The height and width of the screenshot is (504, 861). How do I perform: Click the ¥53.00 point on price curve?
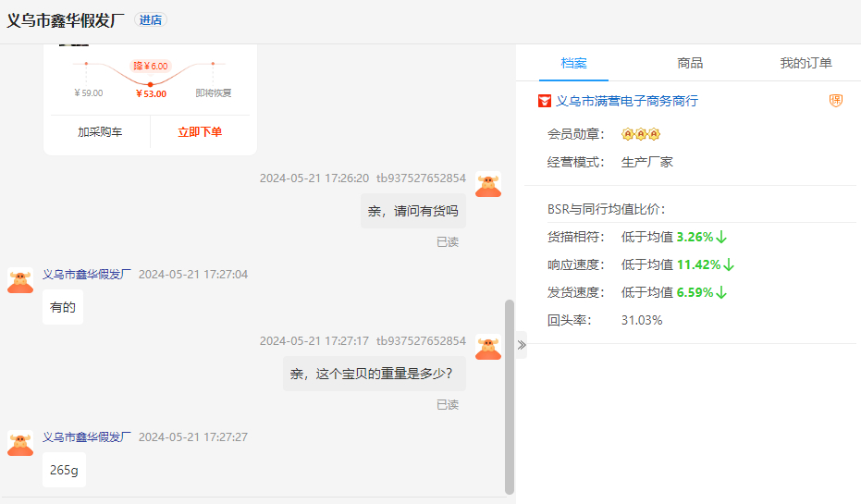click(x=151, y=84)
